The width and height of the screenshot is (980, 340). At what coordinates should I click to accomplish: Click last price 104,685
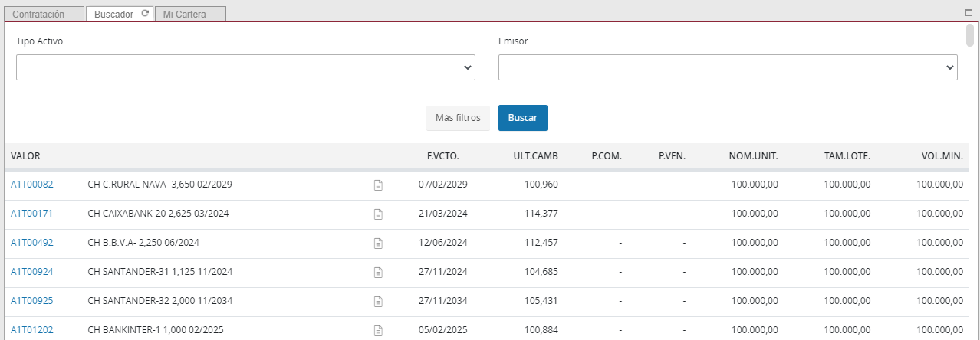coord(541,272)
